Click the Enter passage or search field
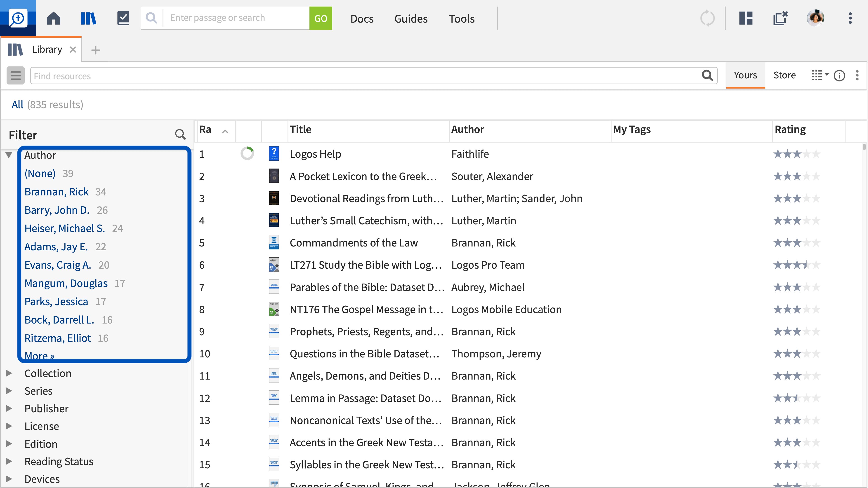Image resolution: width=868 pixels, height=488 pixels. pyautogui.click(x=236, y=18)
